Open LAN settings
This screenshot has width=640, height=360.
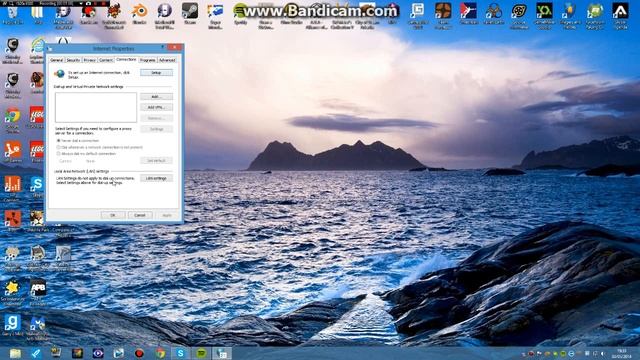[156, 178]
